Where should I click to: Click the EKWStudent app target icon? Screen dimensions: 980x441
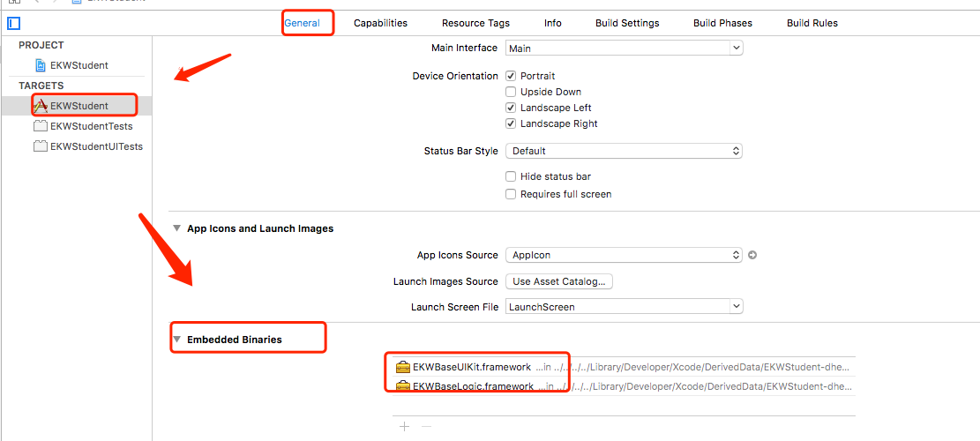click(x=41, y=106)
